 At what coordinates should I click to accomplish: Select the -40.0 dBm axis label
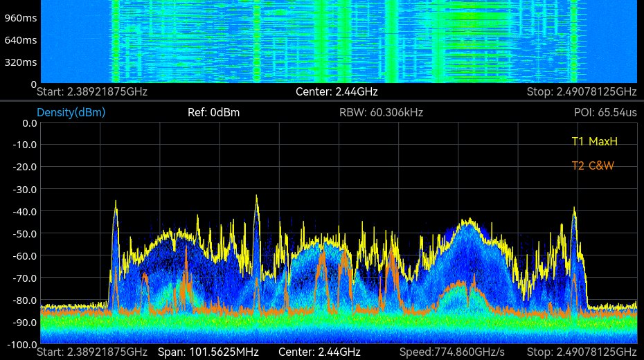click(24, 211)
